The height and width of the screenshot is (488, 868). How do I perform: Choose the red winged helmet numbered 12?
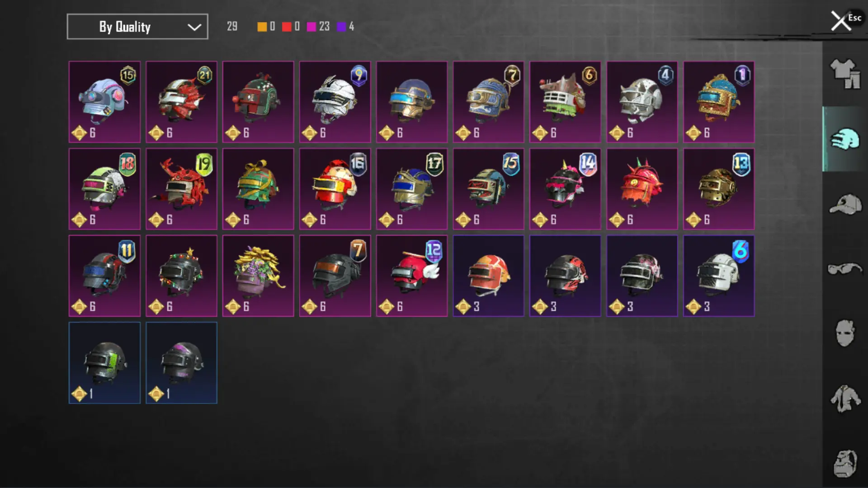click(x=412, y=276)
